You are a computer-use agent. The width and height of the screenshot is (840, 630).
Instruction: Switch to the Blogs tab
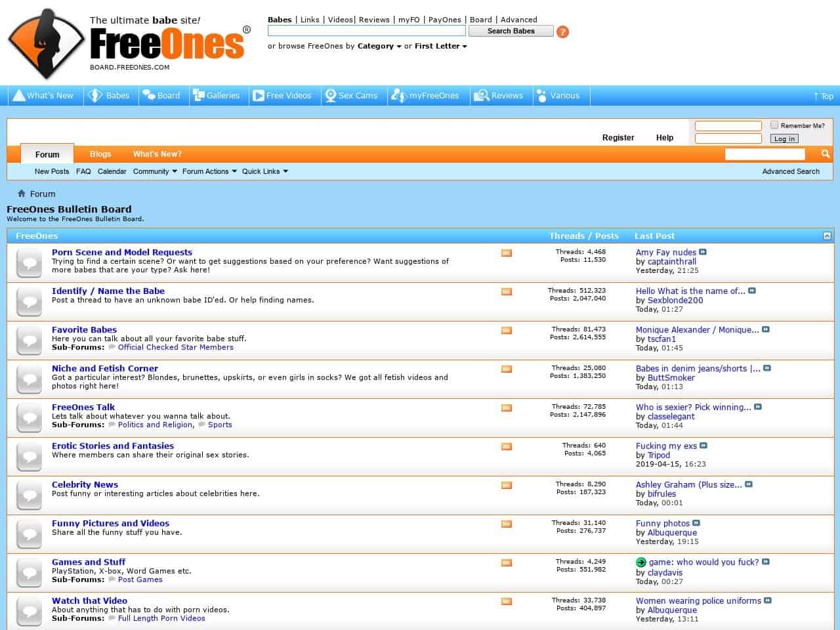[100, 154]
